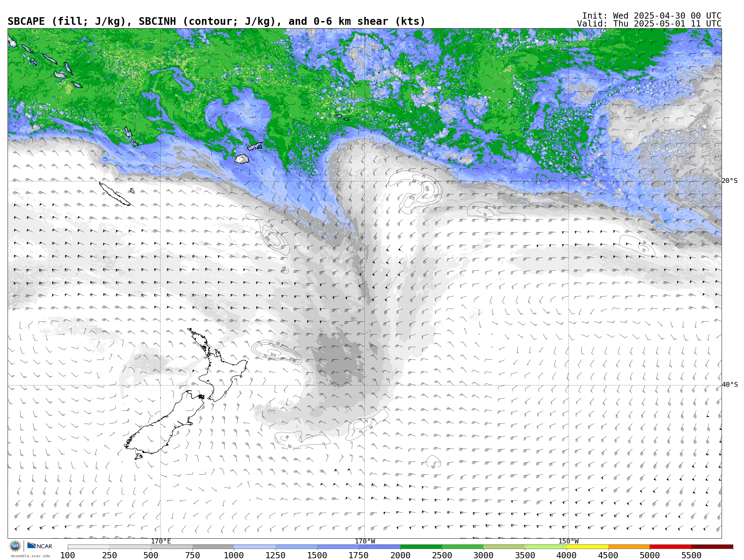The width and height of the screenshot is (744, 560).
Task: Click the colorbar value 1250
Action: point(276,556)
